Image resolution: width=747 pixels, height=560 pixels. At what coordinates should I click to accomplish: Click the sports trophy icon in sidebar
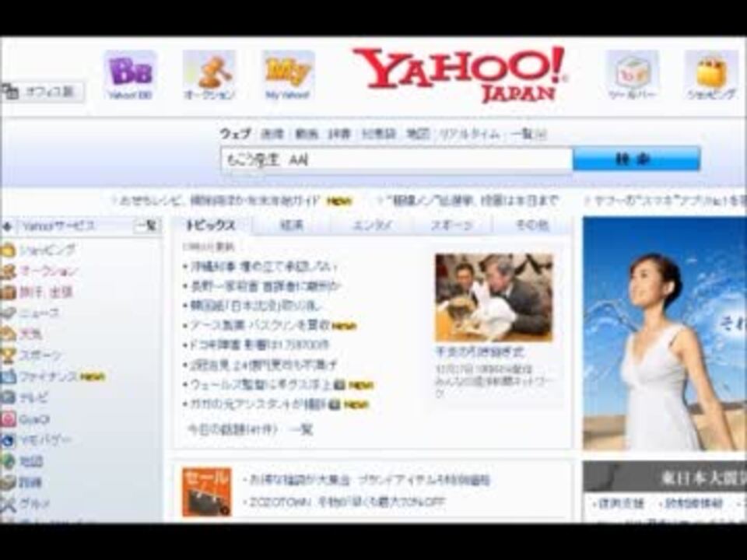8,355
